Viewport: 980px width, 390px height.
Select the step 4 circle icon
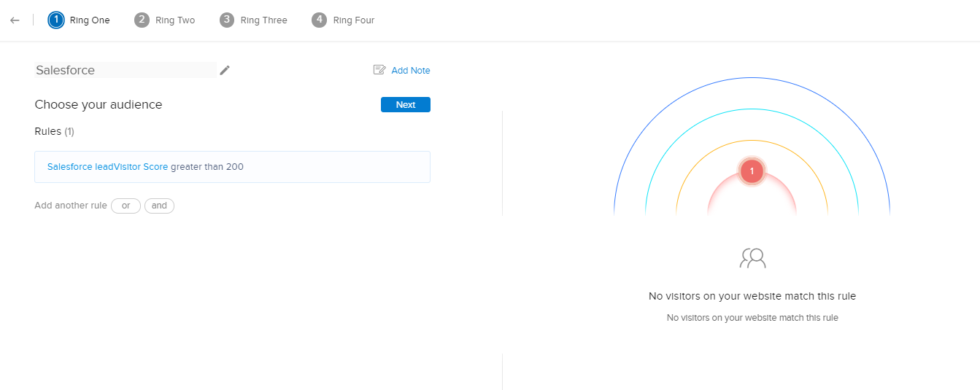(319, 20)
